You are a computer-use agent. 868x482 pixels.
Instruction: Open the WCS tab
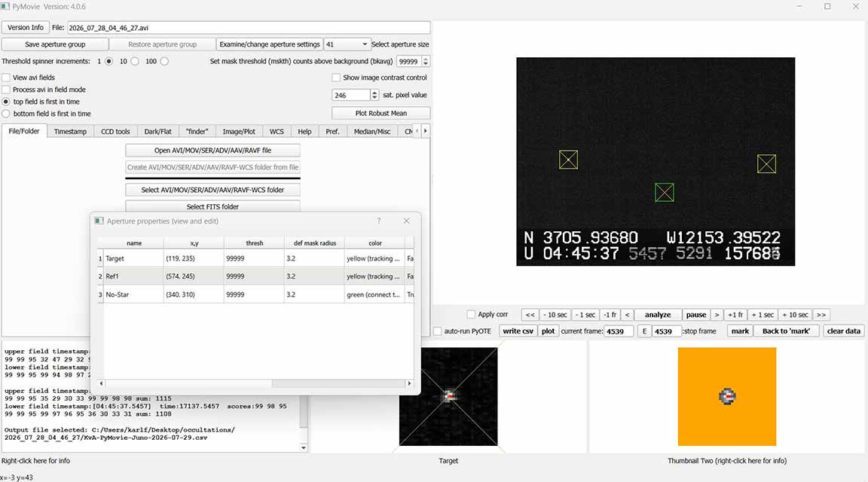click(277, 132)
